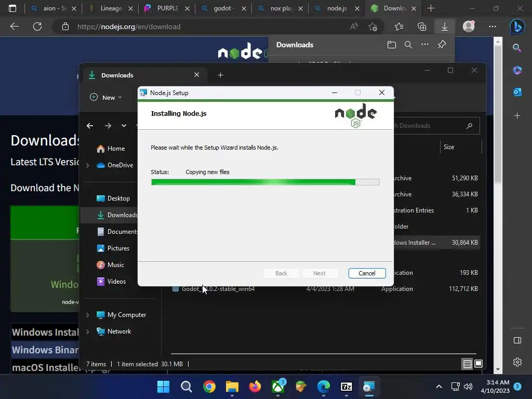Expand the Network tree node
The image size is (532, 399).
[x=87, y=331]
